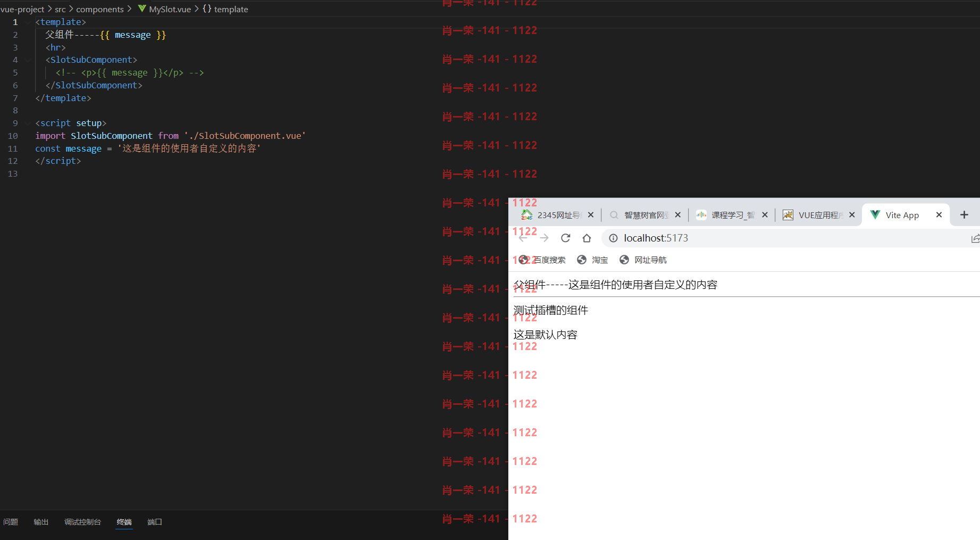This screenshot has width=980, height=540.
Task: Click line number 13 in the gutter
Action: pyautogui.click(x=13, y=173)
